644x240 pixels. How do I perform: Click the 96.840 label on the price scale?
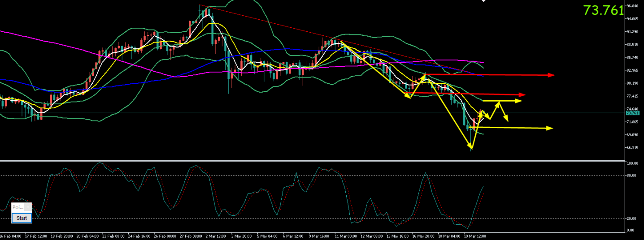[x=632, y=6]
